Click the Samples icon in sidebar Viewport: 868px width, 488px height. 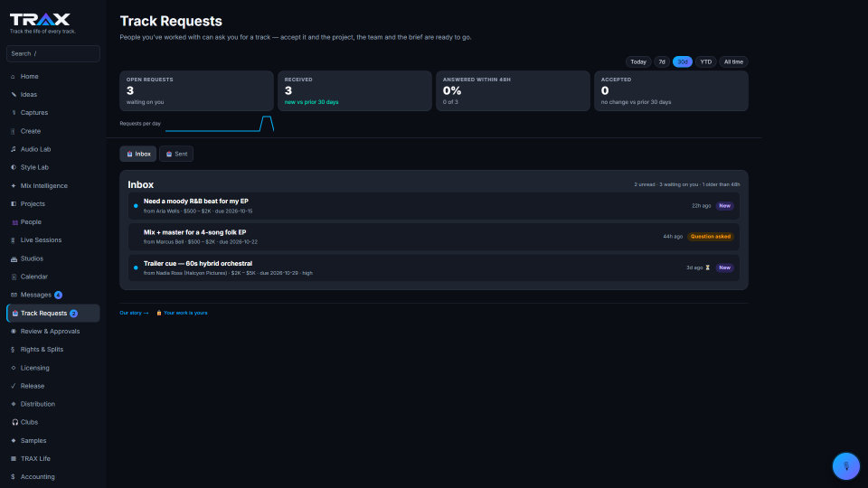[14, 440]
